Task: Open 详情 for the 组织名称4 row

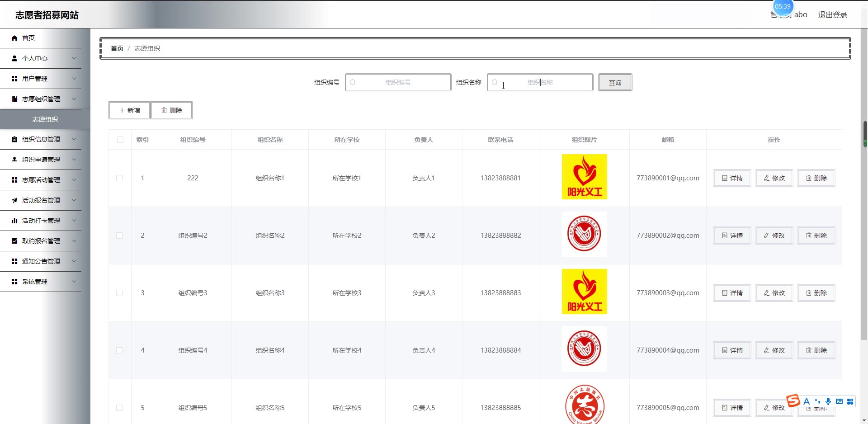Action: pos(732,350)
